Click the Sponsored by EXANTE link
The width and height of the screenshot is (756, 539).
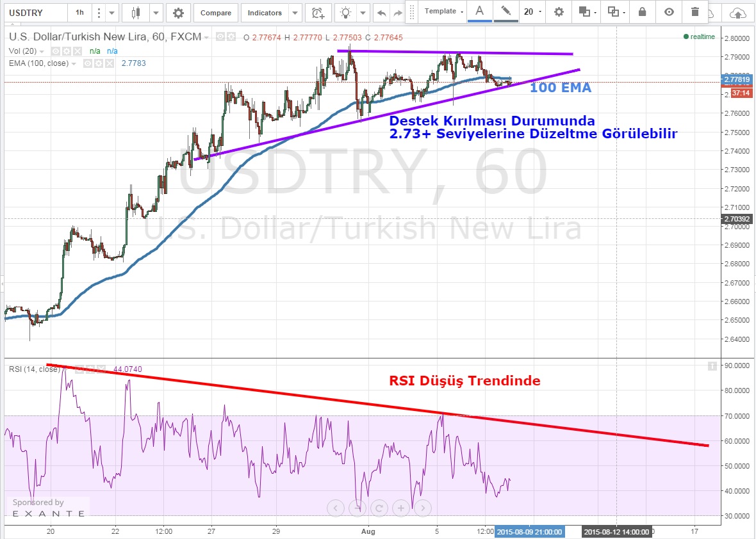tap(48, 508)
